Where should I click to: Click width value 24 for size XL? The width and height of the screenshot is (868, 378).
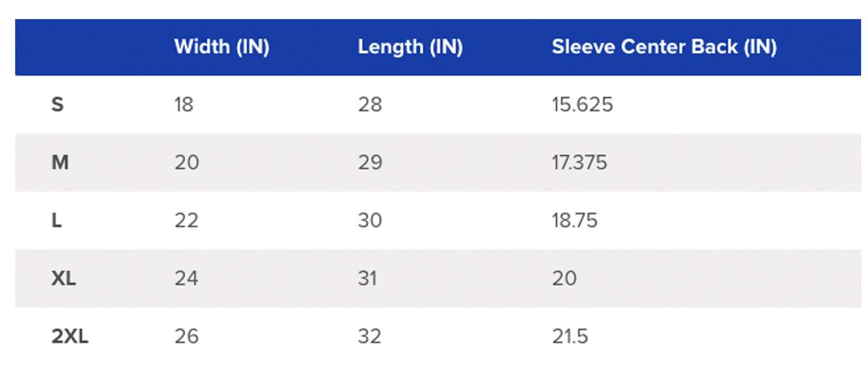186,279
